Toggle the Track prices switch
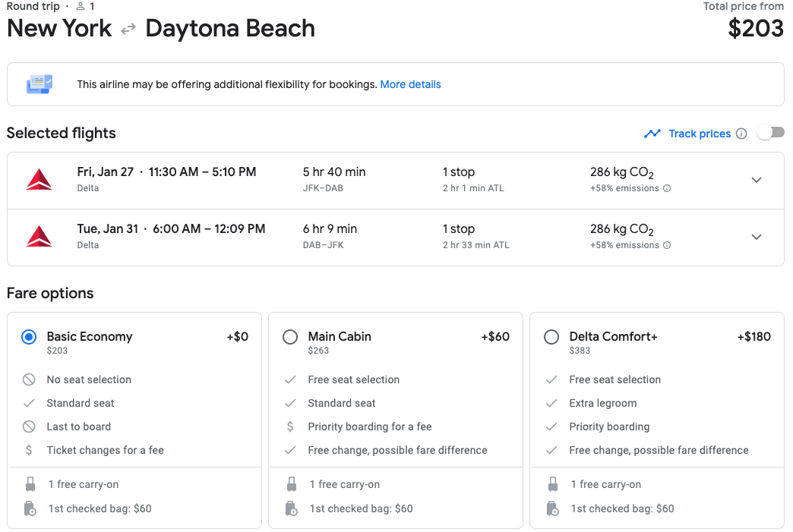793x532 pixels. tap(771, 133)
